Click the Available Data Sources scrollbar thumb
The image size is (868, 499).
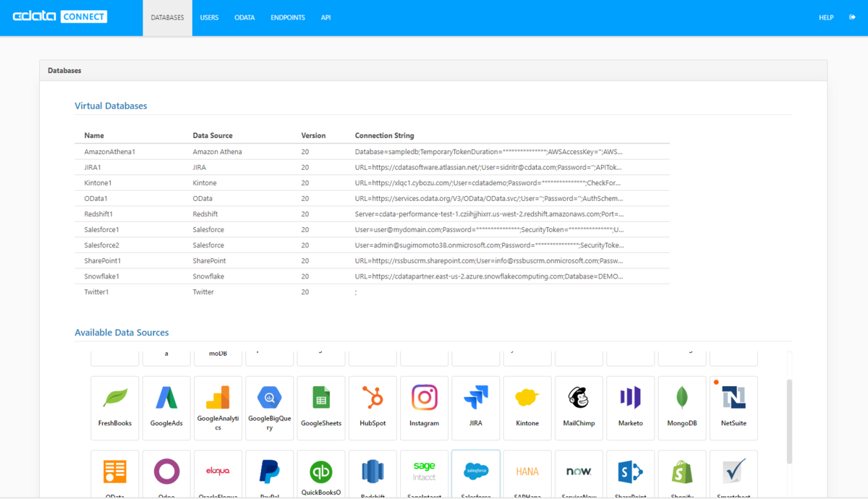(789, 422)
